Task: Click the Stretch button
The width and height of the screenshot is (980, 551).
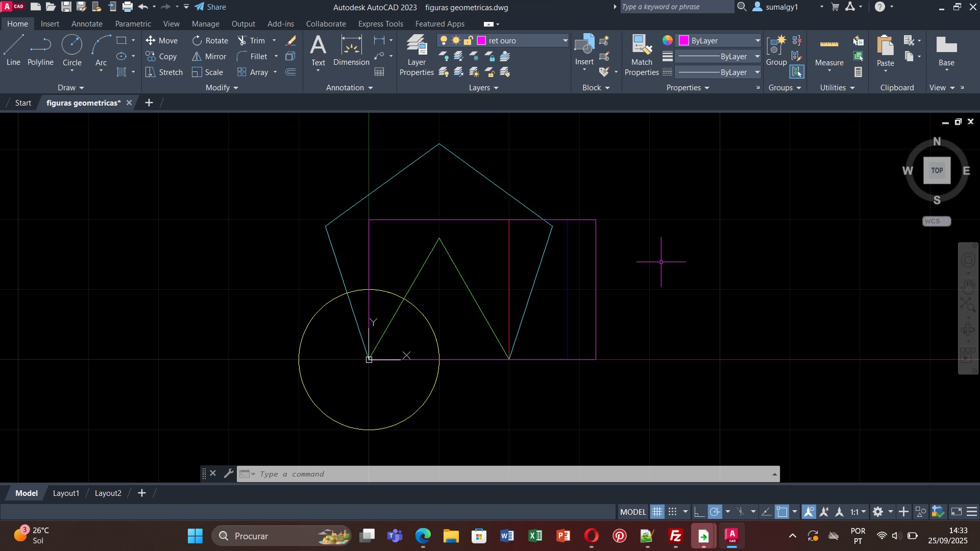Action: [164, 72]
